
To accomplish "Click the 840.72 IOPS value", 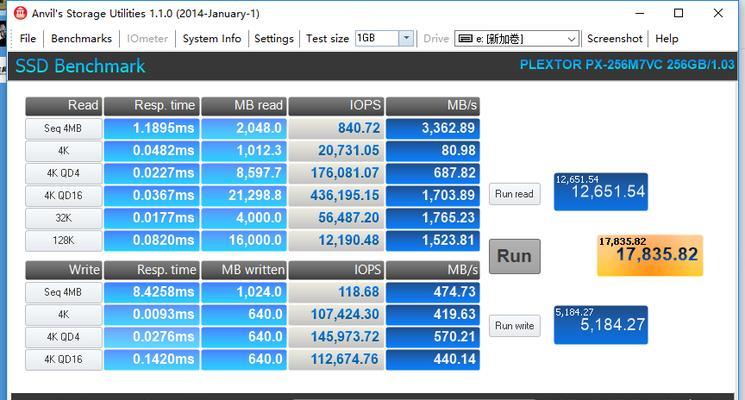I will point(335,128).
